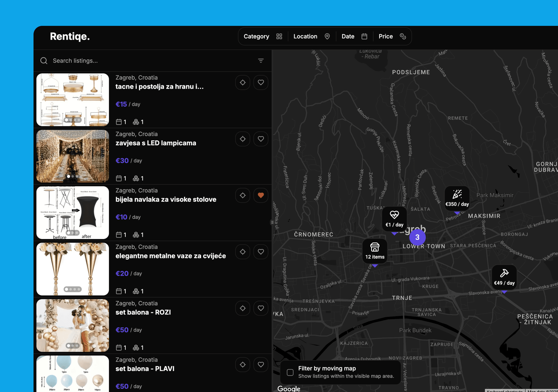The width and height of the screenshot is (558, 392).
Task: Click the Google logo on the map
Action: (x=289, y=389)
